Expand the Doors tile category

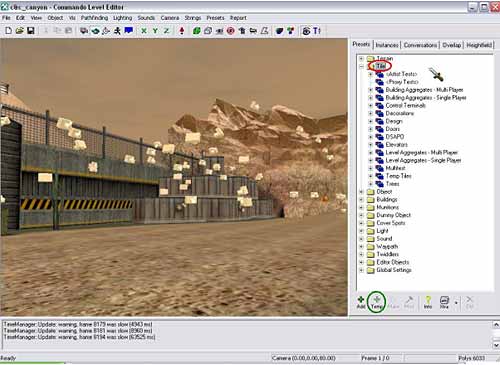(370, 129)
